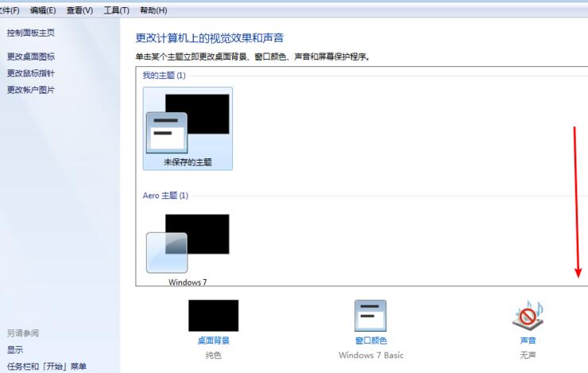Click the Windows 7 Basic caption
Viewport: 588px width, 373px height.
tap(371, 355)
